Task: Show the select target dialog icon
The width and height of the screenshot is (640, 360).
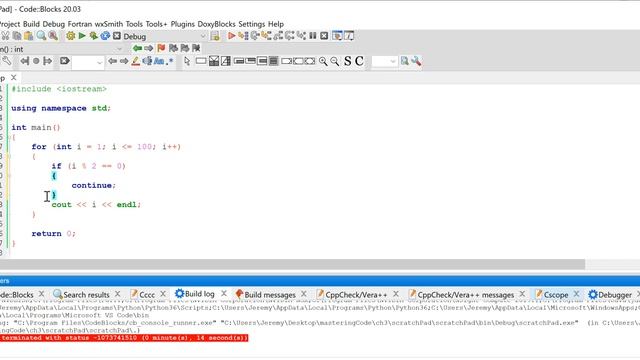Action: (x=215, y=36)
